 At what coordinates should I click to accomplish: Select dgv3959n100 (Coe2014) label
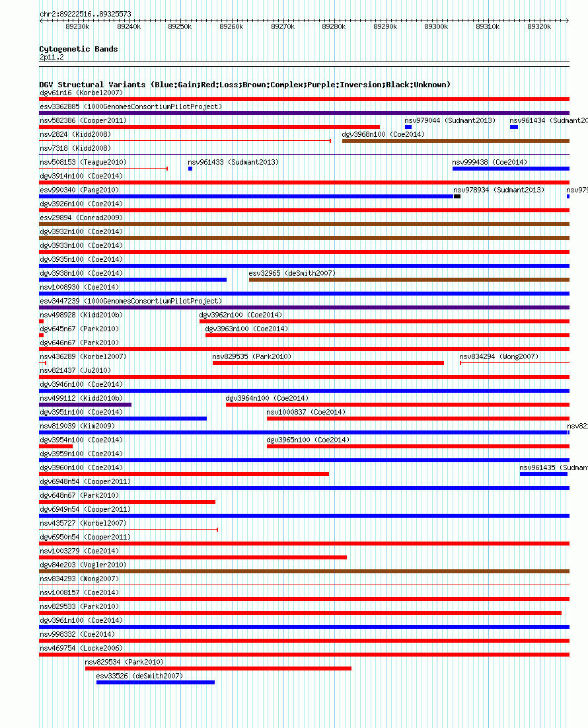point(82,455)
